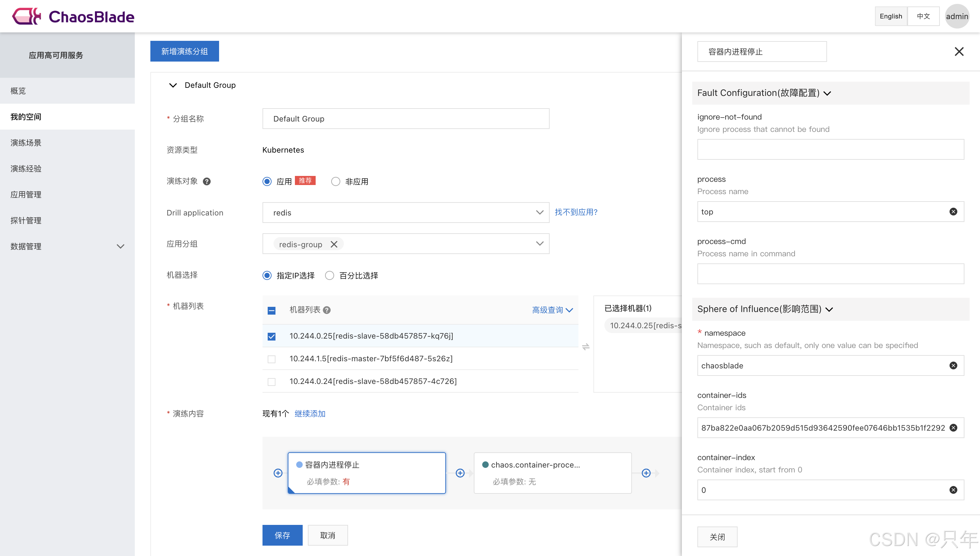Viewport: 980px width, 556px height.
Task: Clear the container-index value
Action: [953, 490]
